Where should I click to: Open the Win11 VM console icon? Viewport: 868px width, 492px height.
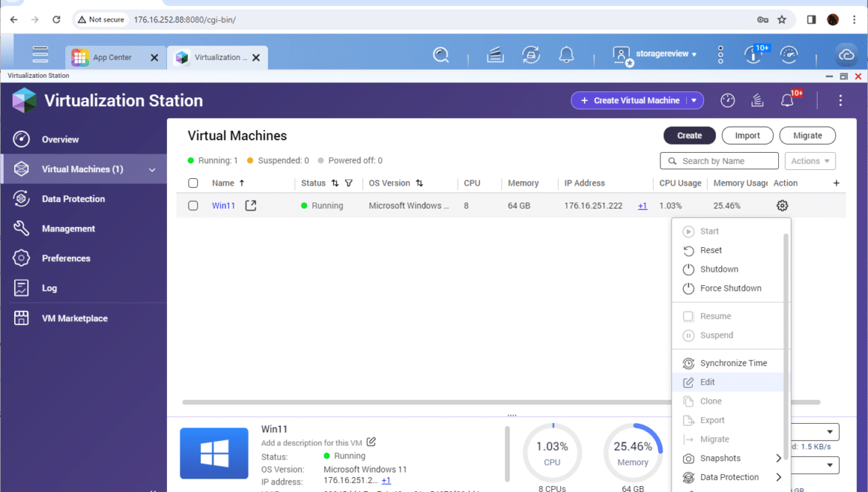251,206
